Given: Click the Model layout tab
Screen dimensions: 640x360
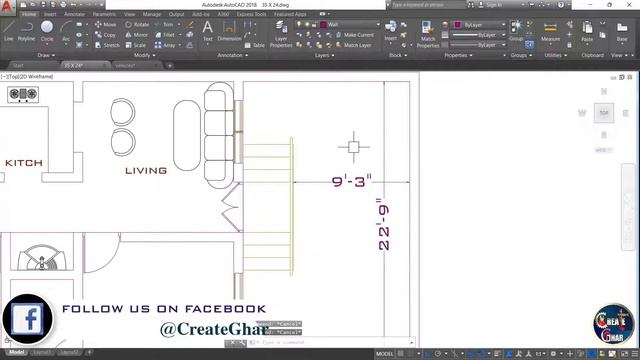Looking at the screenshot, I should 16,352.
